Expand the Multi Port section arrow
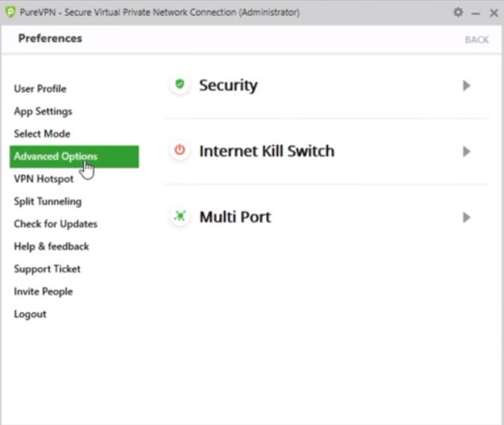 click(467, 217)
